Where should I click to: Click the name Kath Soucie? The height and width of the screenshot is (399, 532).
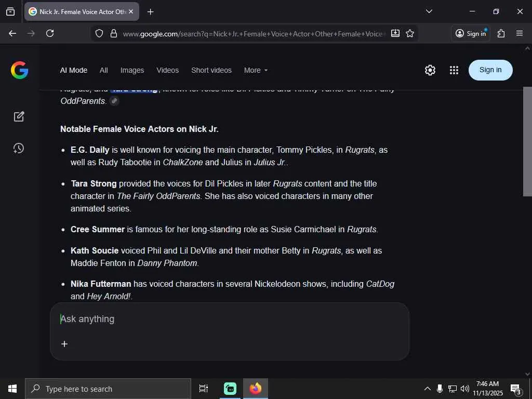(95, 251)
